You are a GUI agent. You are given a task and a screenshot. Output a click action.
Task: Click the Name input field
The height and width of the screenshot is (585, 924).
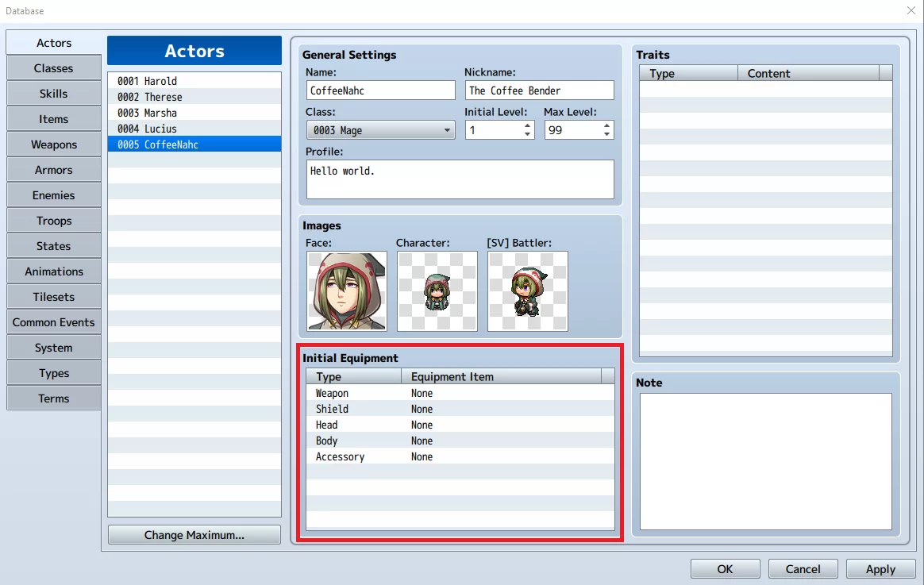coord(381,90)
